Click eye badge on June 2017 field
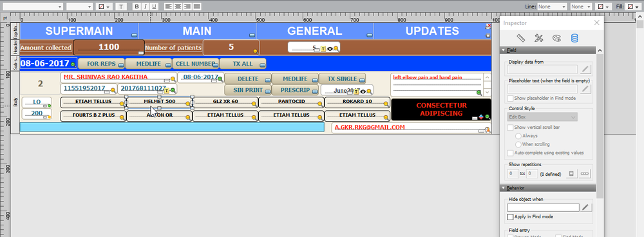The image size is (644, 237). coord(363,91)
